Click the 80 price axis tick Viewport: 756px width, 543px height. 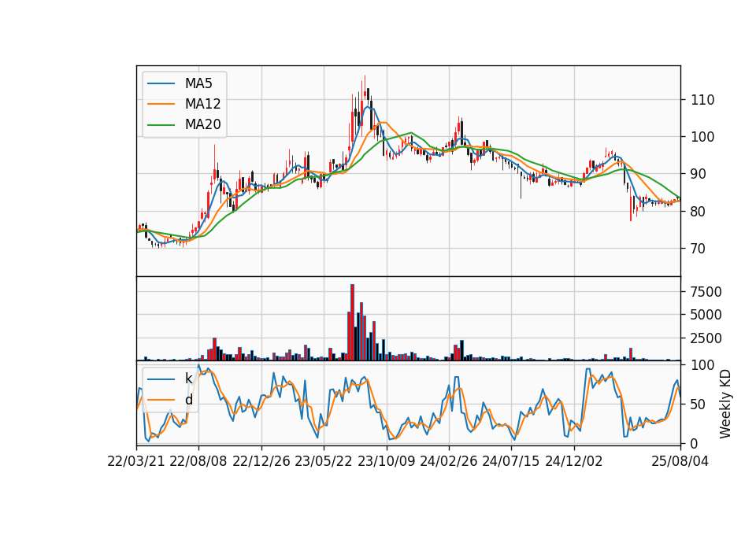pos(699,212)
